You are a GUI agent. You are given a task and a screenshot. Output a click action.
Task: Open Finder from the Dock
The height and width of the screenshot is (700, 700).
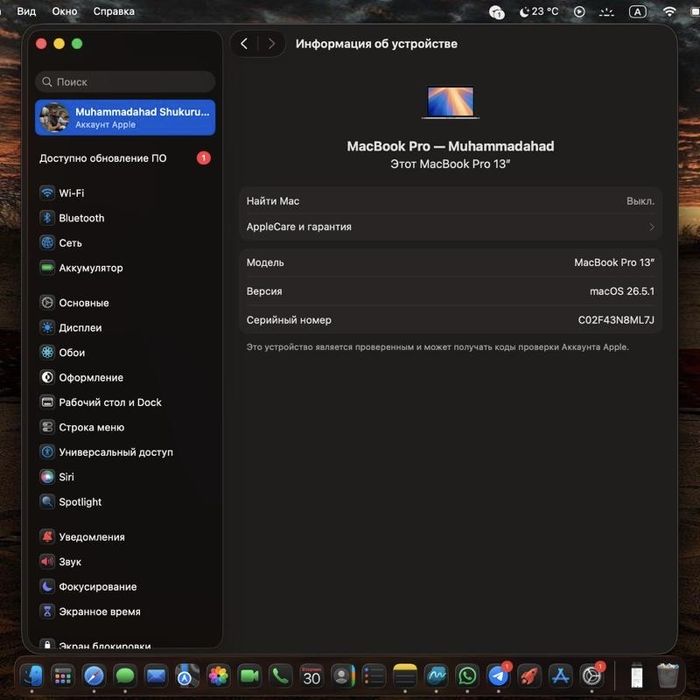click(x=32, y=676)
